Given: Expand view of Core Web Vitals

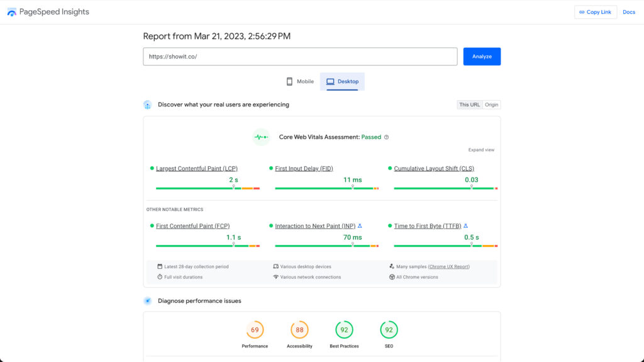Looking at the screenshot, I should pyautogui.click(x=481, y=150).
